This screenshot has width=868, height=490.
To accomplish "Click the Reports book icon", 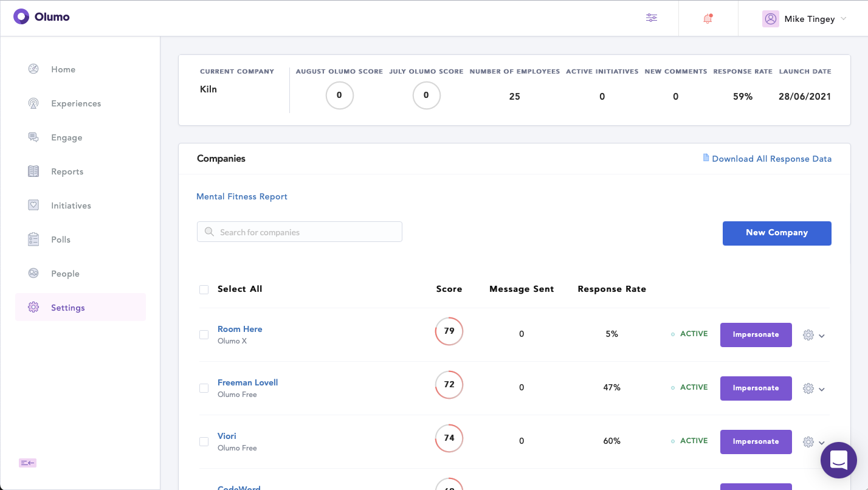I will pos(33,171).
